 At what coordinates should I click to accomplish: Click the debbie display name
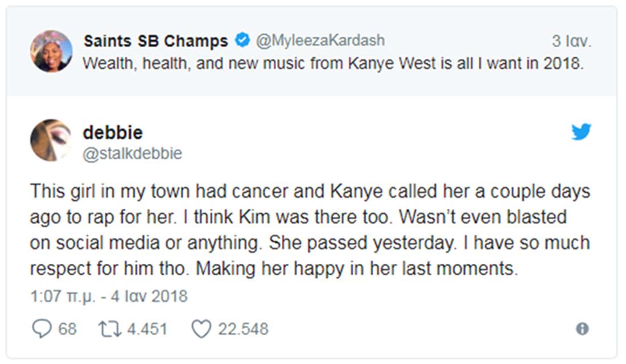tap(113, 133)
